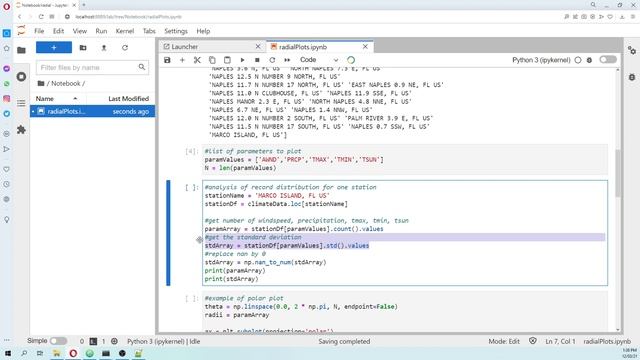Open File Explorer from the taskbar
Viewport: 640px width, 360px height.
(56, 353)
